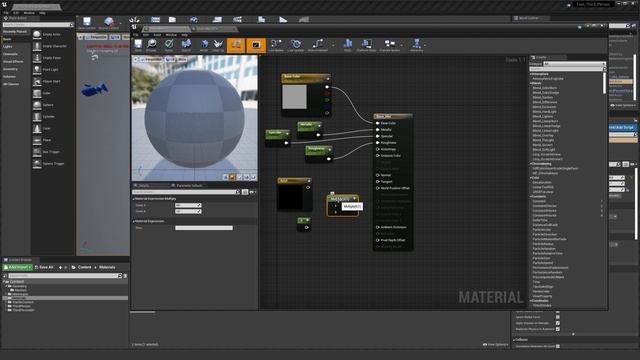Select Basic category in Place Actors

7,39
